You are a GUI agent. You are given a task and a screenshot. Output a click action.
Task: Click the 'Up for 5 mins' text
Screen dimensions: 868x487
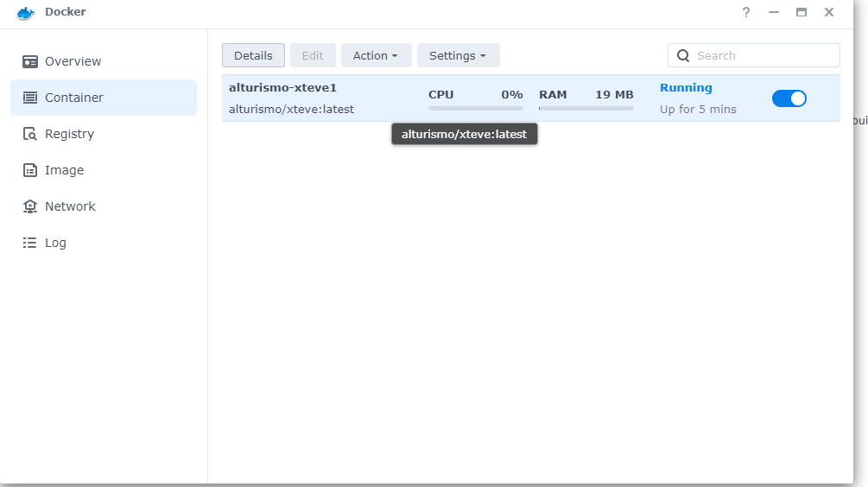(x=698, y=110)
